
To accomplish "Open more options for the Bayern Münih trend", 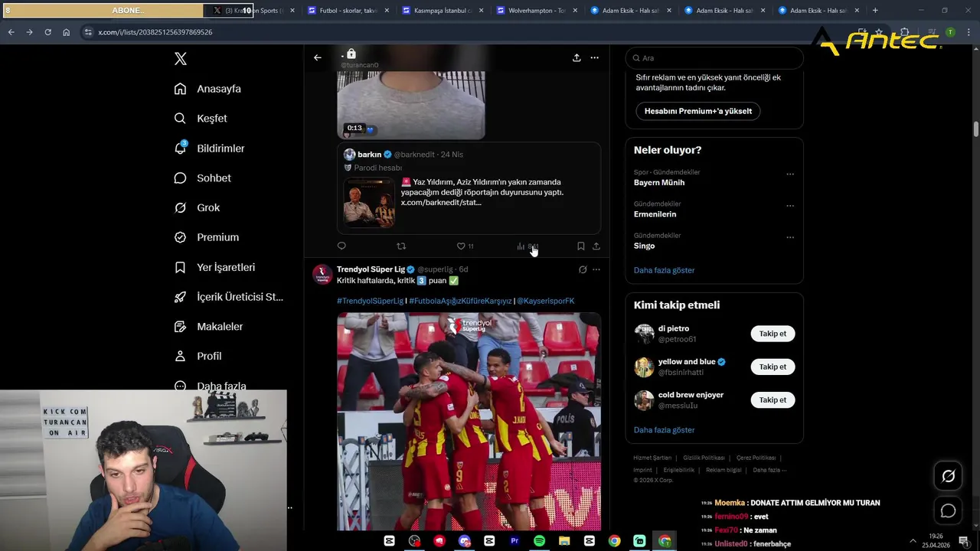I will point(790,174).
